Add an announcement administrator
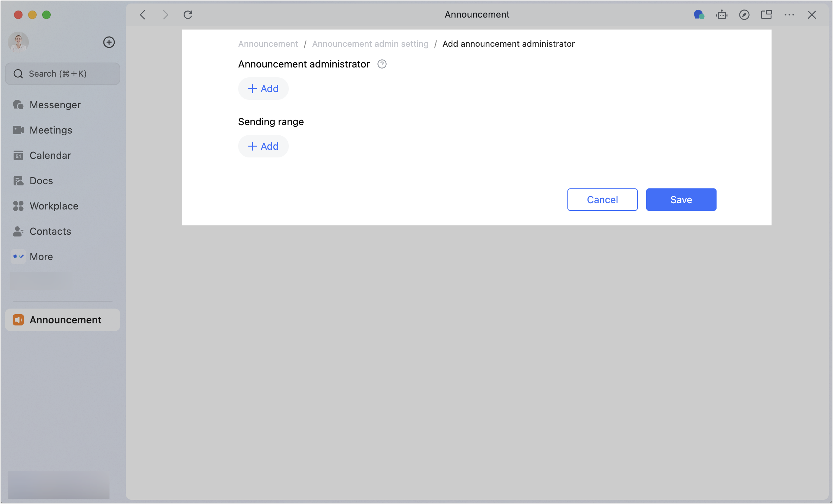Viewport: 833px width, 504px height. coord(263,89)
